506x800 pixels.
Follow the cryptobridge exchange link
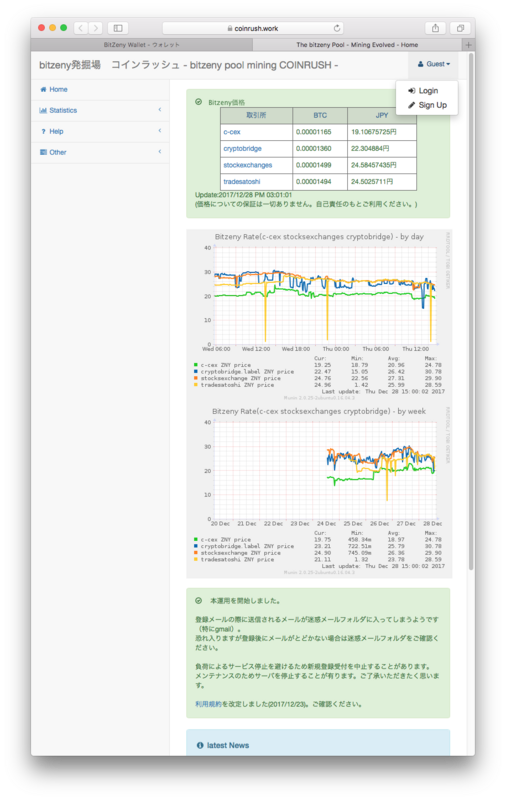coord(242,148)
